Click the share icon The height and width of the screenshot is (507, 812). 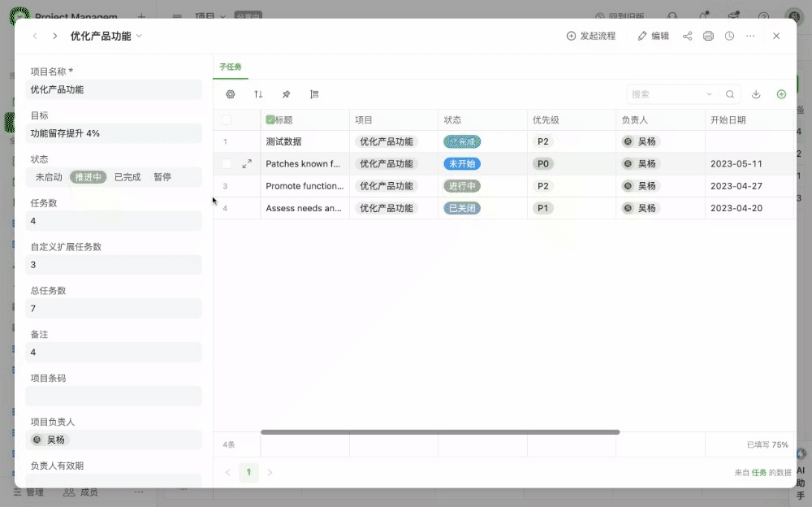pos(687,36)
